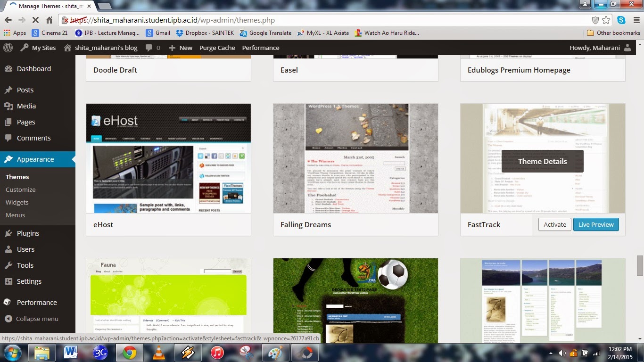This screenshot has height=362, width=644.
Task: Show hidden tray icons arrow
Action: tap(551, 353)
